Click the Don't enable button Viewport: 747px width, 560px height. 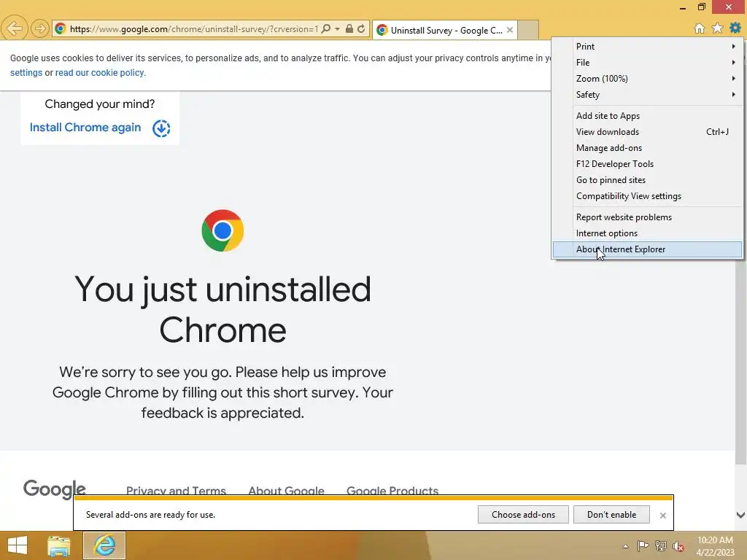[x=612, y=515]
